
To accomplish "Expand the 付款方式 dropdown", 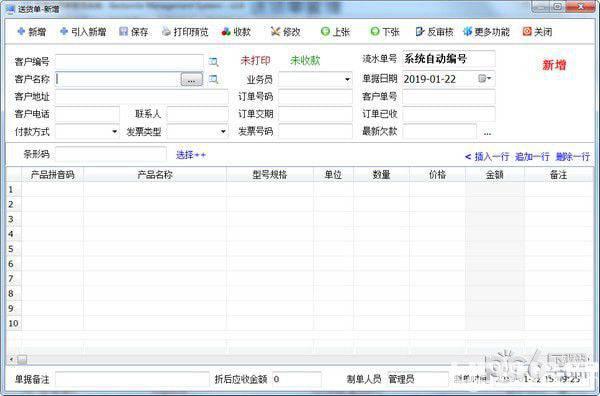I will (x=114, y=132).
